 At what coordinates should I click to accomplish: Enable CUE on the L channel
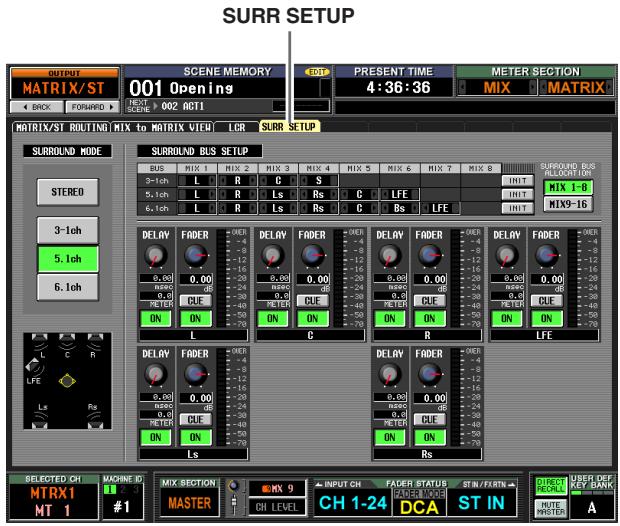pos(195,301)
